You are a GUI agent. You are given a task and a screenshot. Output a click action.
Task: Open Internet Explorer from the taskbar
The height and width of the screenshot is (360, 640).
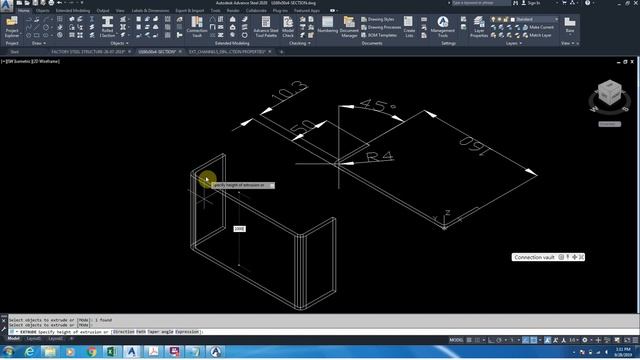29,352
